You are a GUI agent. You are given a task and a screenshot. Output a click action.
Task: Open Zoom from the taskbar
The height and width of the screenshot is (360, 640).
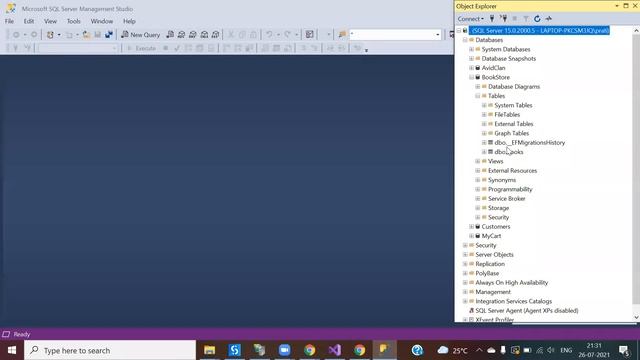(284, 350)
